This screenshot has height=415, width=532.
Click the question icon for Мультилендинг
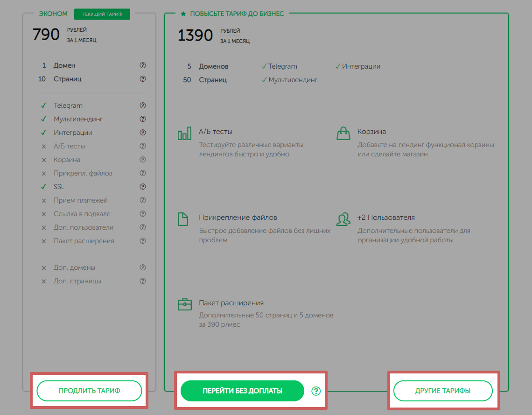(143, 120)
